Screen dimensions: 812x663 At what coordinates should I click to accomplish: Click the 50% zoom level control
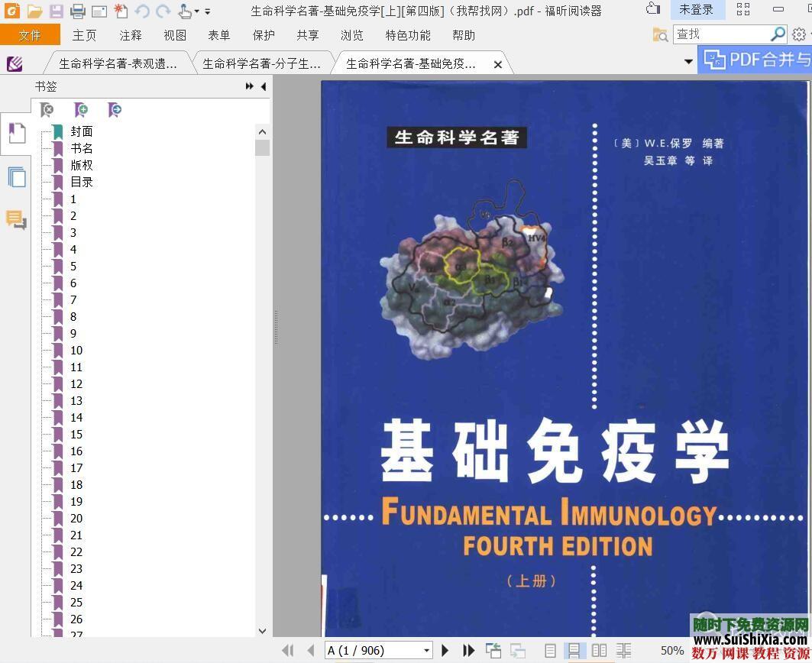pos(671,650)
